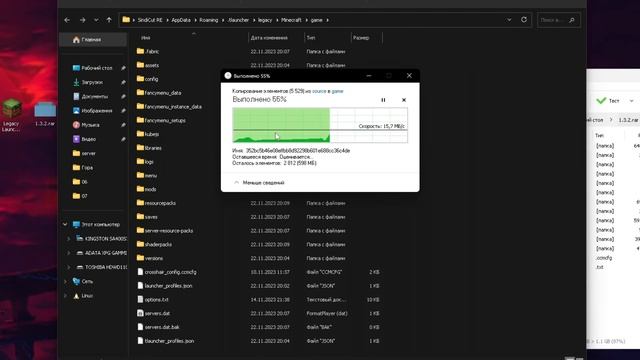Expand the Linux node
The width and height of the screenshot is (640, 360).
coord(65,296)
